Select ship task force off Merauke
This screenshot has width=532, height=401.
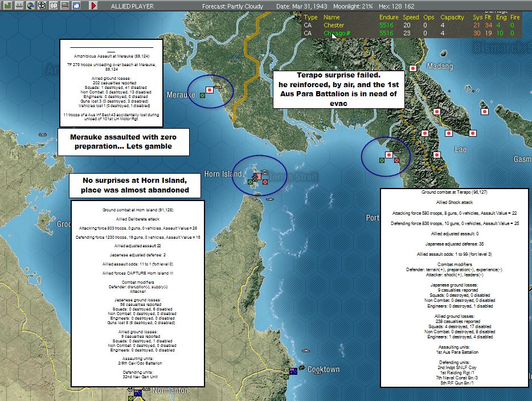(x=217, y=87)
